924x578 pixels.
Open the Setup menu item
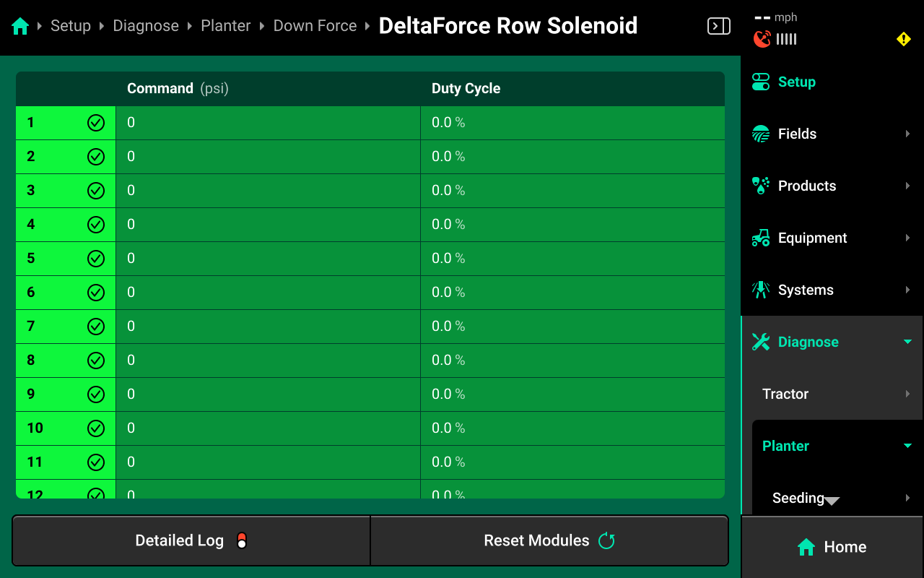coord(796,82)
